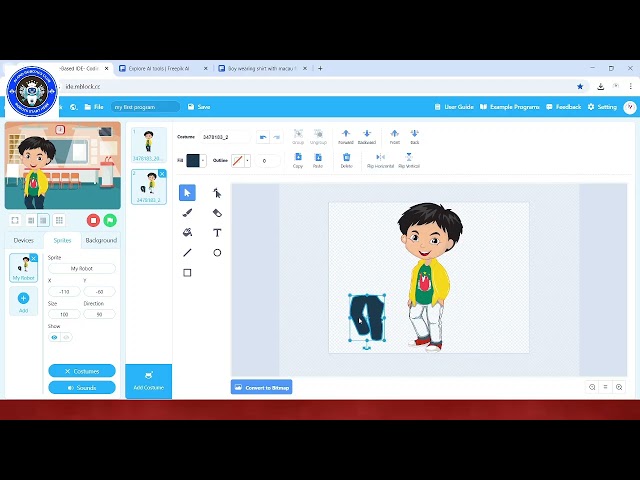Choose the small stage layout
640x480 pixels.
tap(31, 220)
